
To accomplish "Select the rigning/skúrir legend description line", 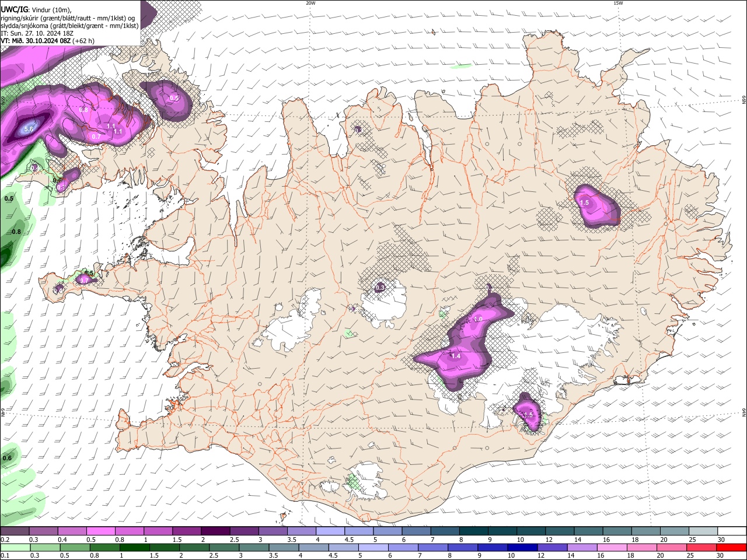I will (69, 17).
